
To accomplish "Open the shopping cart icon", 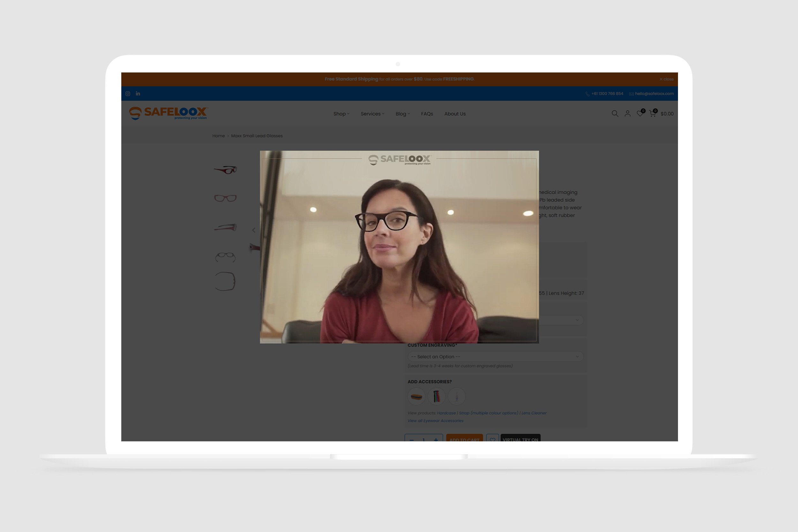I will (653, 113).
